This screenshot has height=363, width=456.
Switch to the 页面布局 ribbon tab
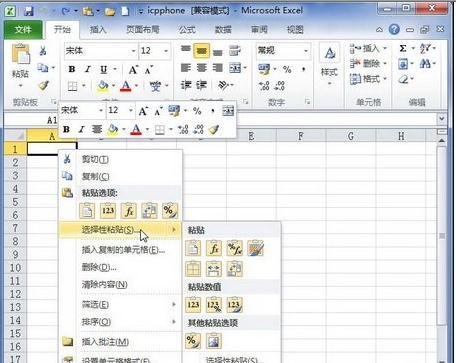coord(142,30)
